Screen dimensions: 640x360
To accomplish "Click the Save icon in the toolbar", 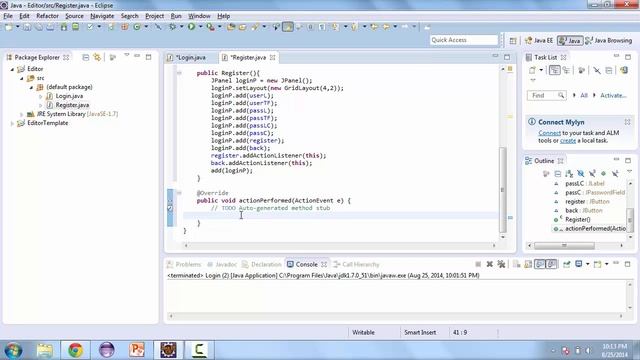I will pos(27,27).
